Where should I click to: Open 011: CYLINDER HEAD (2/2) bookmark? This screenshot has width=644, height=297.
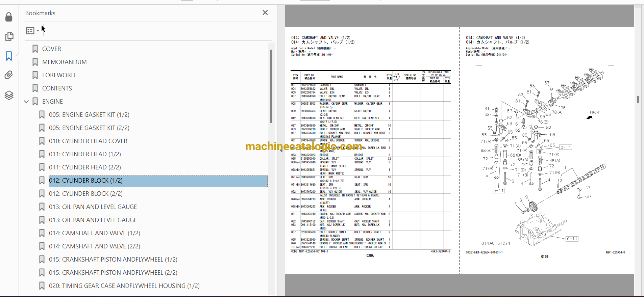[x=85, y=167]
